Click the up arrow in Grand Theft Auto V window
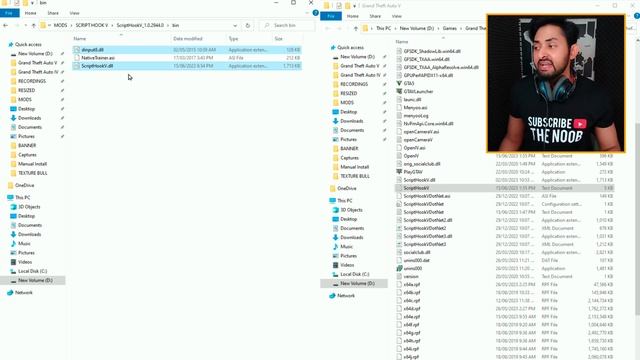The height and width of the screenshot is (360, 640). point(356,28)
